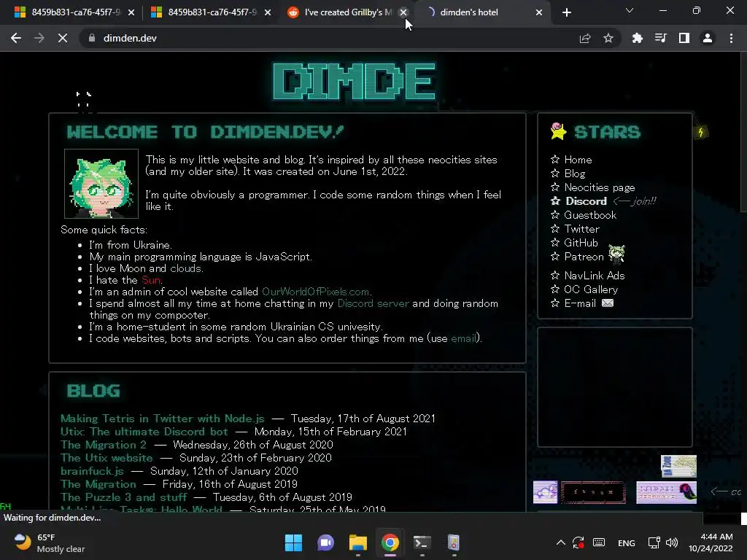
Task: Close the Reddit Grillby's tab
Action: [x=403, y=12]
